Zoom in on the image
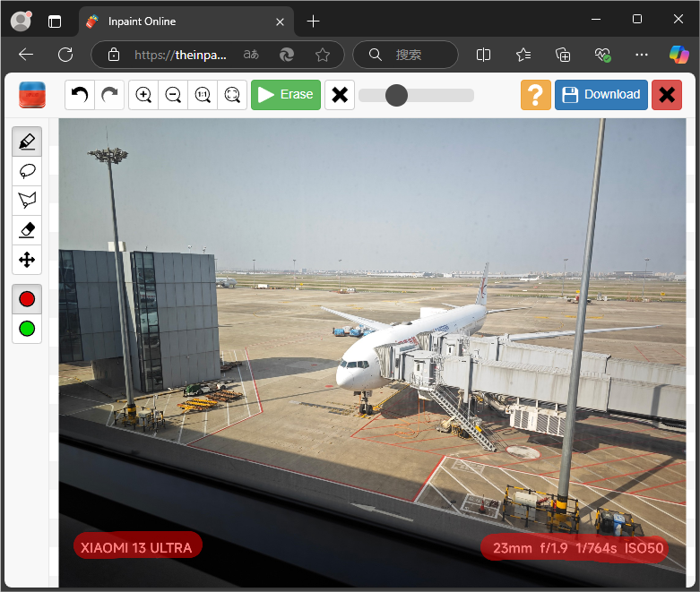This screenshot has height=592, width=700. [143, 94]
